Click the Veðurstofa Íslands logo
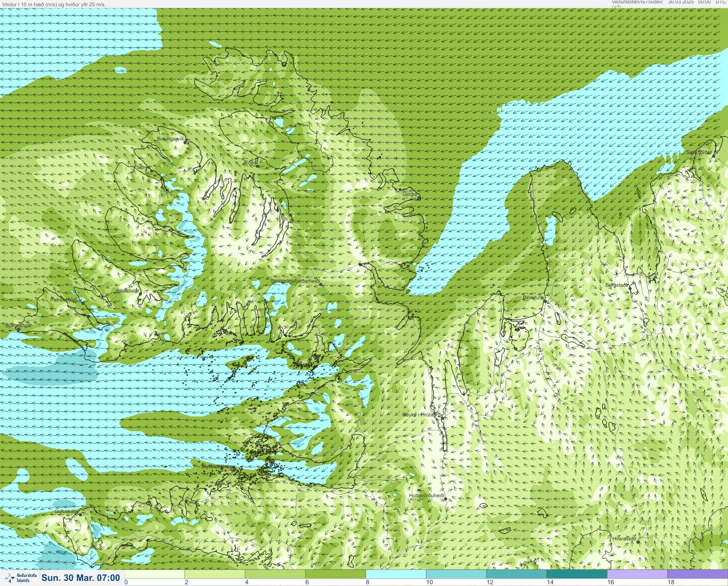The height and width of the screenshot is (586, 728). 19,578
